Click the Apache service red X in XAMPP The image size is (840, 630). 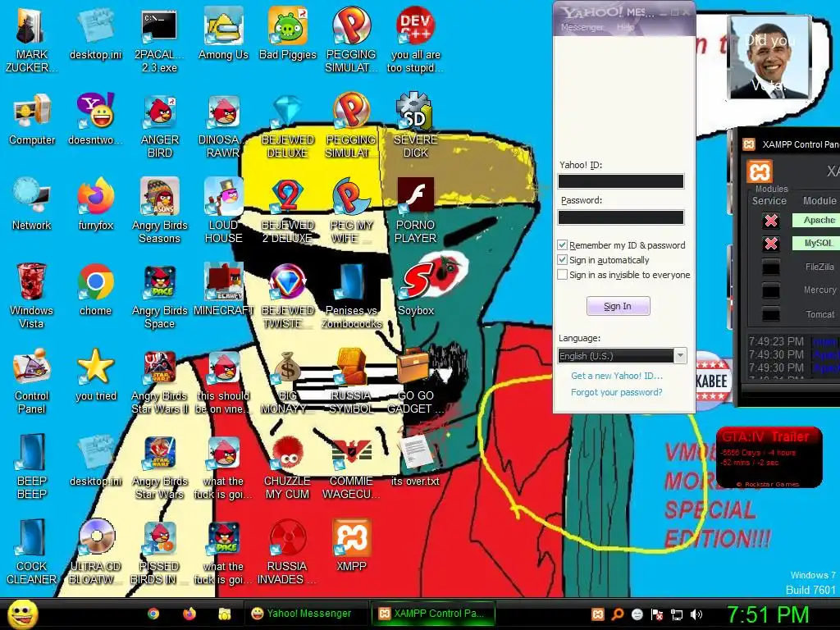pyautogui.click(x=771, y=220)
